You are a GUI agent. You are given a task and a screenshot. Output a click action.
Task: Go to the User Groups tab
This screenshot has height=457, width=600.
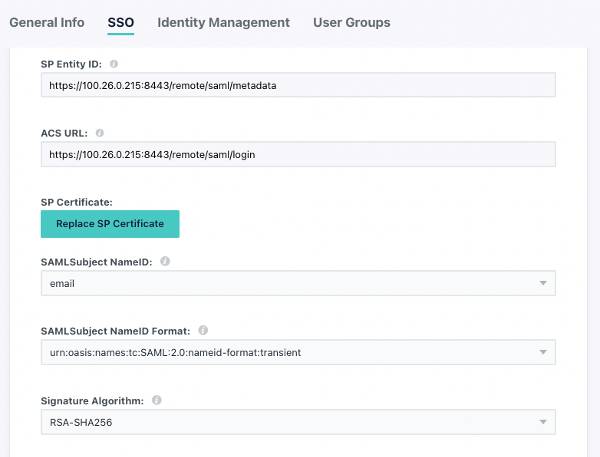[351, 22]
